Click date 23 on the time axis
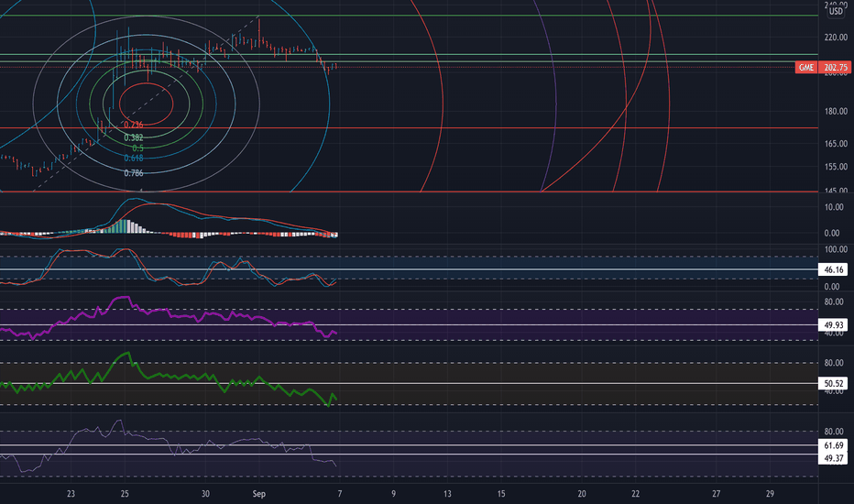The width and height of the screenshot is (854, 504). [71, 494]
